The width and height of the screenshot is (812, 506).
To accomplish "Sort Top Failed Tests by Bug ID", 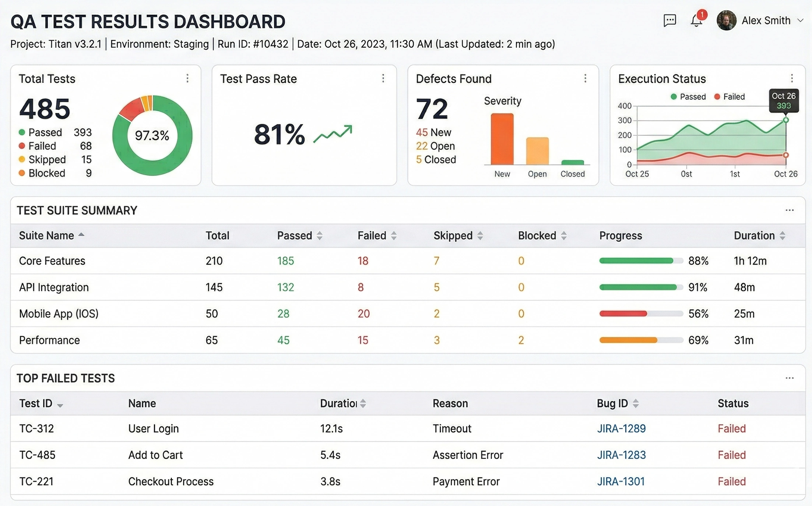I will (636, 403).
